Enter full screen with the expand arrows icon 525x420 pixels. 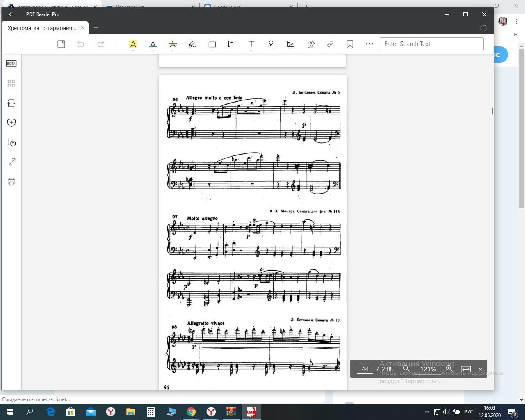(11, 162)
